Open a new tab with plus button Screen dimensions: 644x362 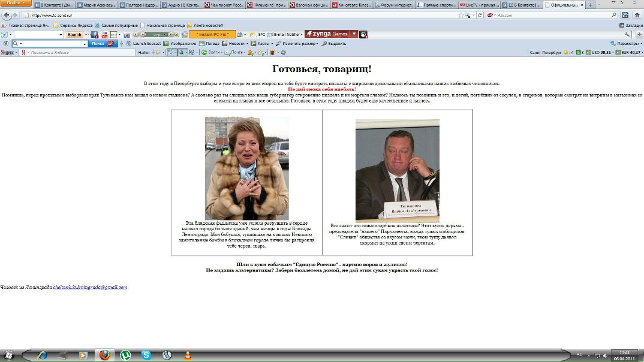pyautogui.click(x=591, y=5)
